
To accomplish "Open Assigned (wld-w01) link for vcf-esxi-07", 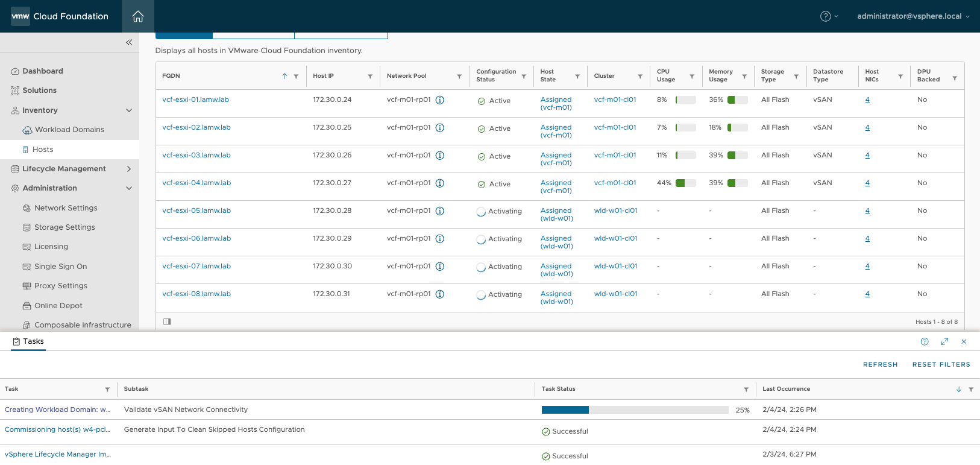I will tap(556, 270).
